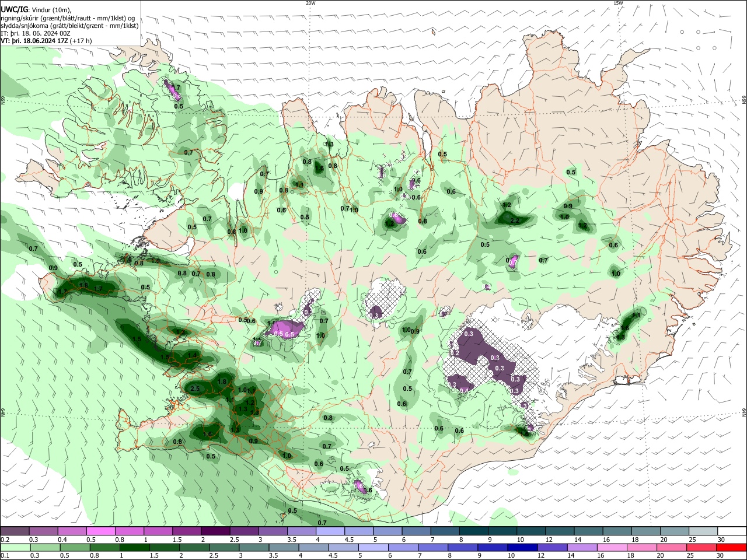
Task: Click the 'VT: þri. 18.06.2024 17Z (+17 h)' line
Action: pos(46,41)
